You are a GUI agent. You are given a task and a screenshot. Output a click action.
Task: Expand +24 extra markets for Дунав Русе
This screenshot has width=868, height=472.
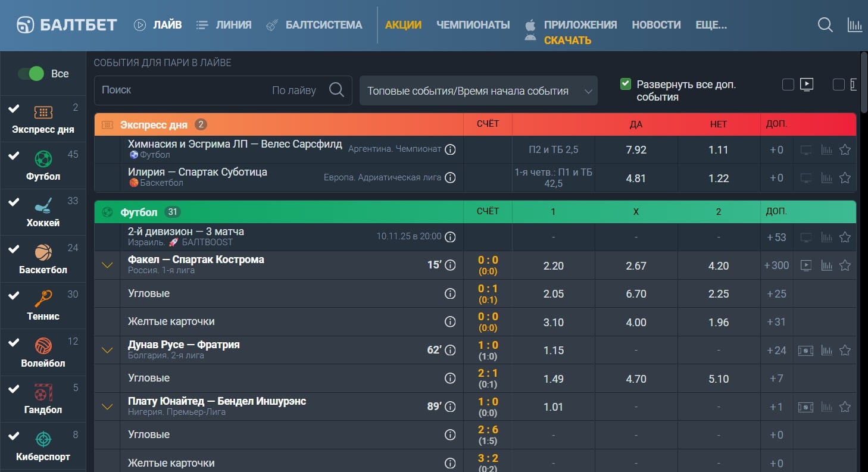pos(776,351)
